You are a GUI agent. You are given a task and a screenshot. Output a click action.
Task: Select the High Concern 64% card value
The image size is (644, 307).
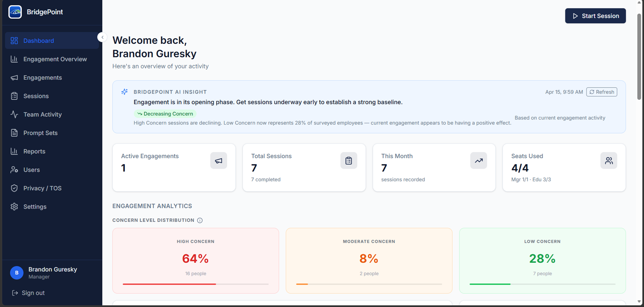coord(195,258)
